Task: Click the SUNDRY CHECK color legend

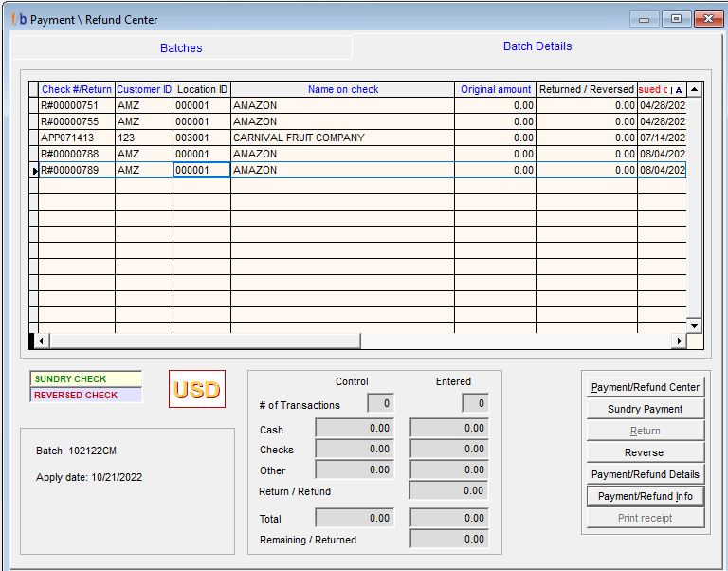Action: (x=85, y=379)
